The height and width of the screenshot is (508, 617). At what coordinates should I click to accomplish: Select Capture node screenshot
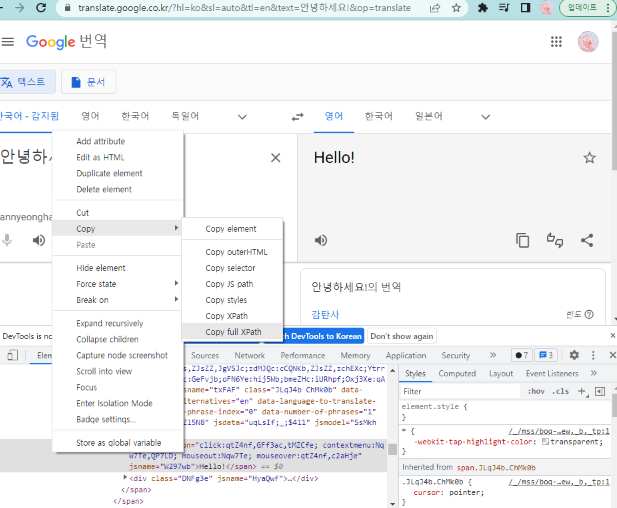(118, 355)
